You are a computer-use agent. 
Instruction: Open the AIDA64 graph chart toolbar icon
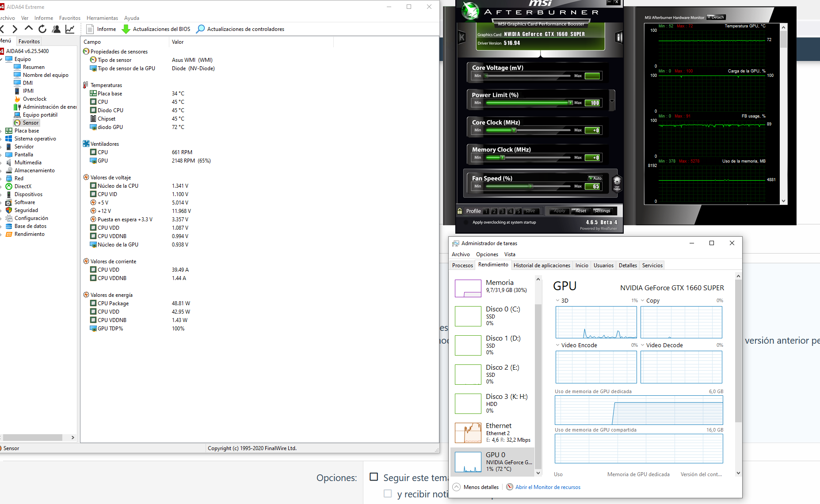pyautogui.click(x=70, y=29)
